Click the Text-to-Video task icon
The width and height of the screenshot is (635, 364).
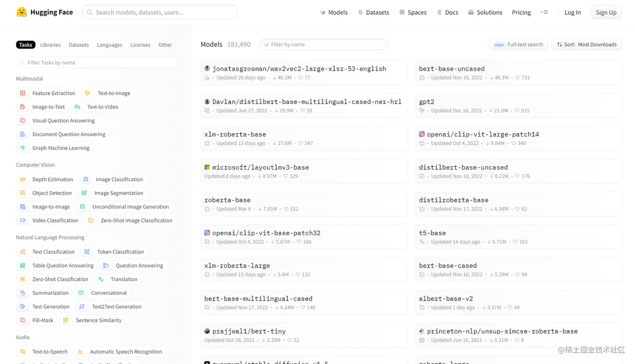(x=77, y=107)
